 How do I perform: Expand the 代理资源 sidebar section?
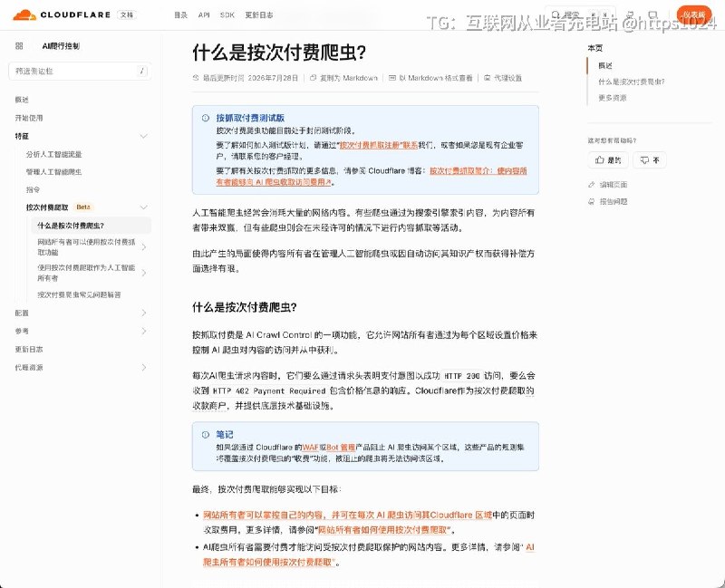[x=144, y=368]
